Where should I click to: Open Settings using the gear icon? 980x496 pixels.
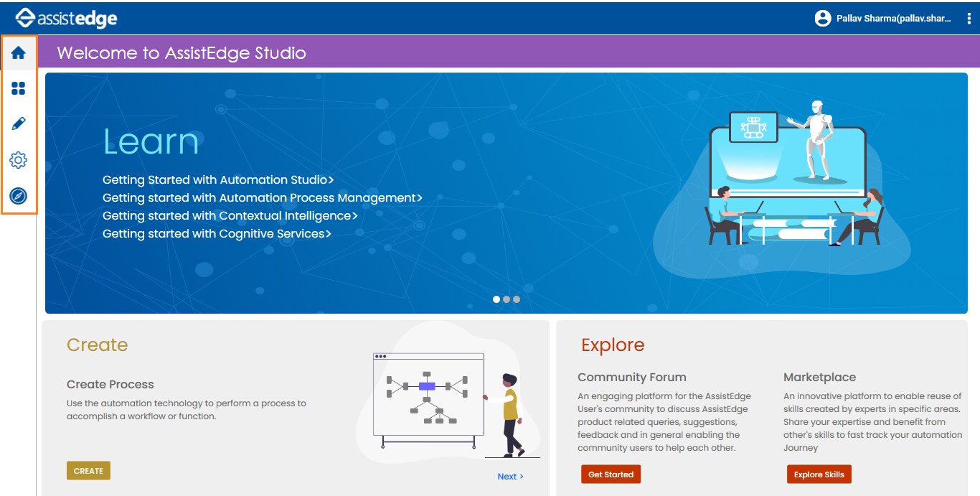(x=18, y=160)
